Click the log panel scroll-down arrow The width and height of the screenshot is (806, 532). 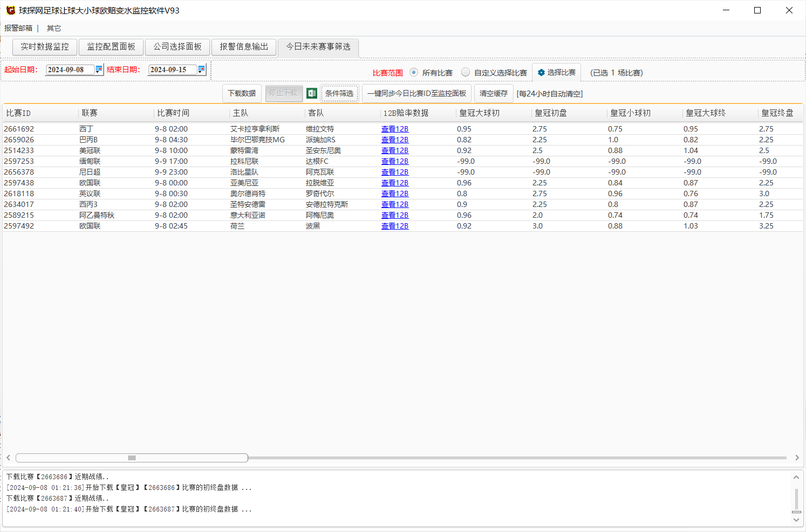pyautogui.click(x=796, y=520)
